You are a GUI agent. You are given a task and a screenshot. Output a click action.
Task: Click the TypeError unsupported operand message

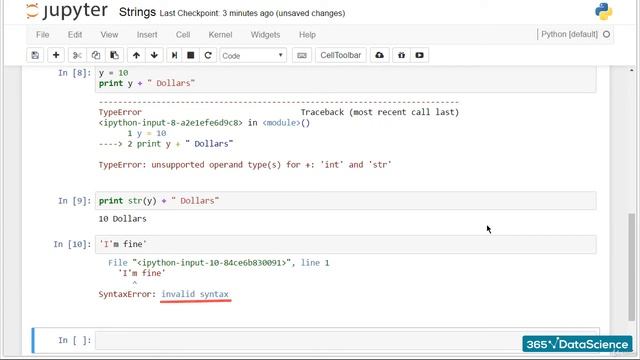click(x=245, y=165)
